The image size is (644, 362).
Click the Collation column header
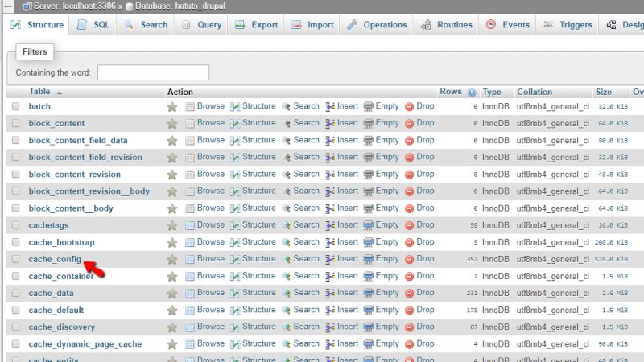click(x=535, y=92)
